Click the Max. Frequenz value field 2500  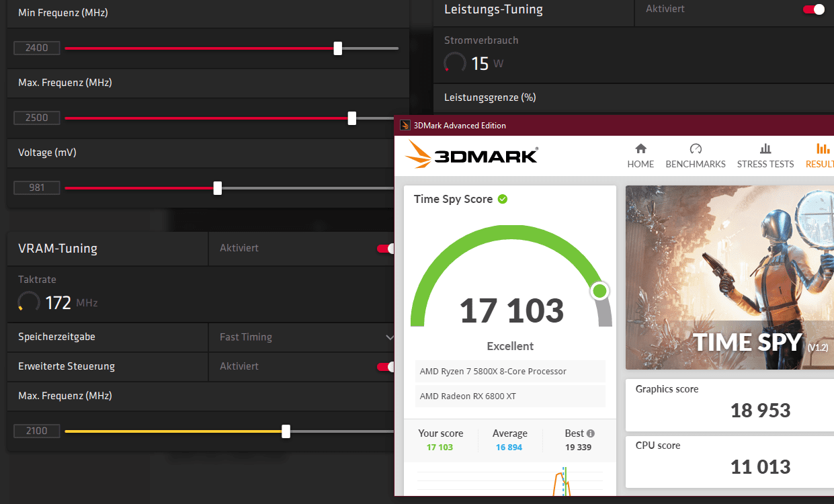point(37,118)
